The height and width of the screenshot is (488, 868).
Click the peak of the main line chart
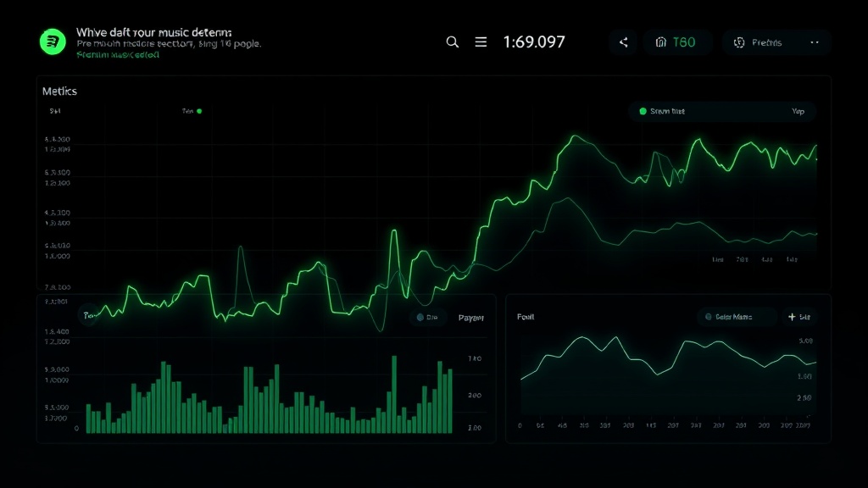tap(575, 136)
